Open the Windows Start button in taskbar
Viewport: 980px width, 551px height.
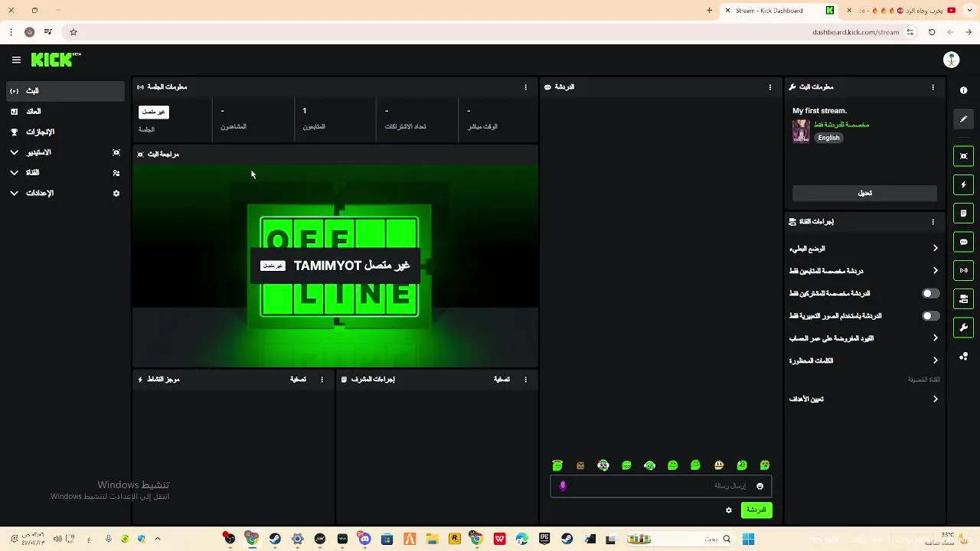click(748, 539)
